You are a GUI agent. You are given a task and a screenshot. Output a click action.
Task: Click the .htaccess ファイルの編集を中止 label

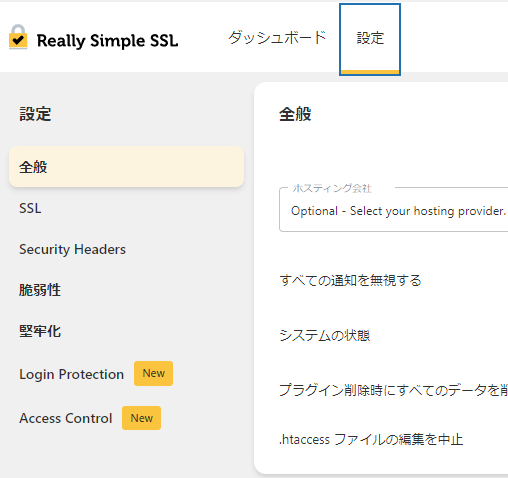[371, 439]
